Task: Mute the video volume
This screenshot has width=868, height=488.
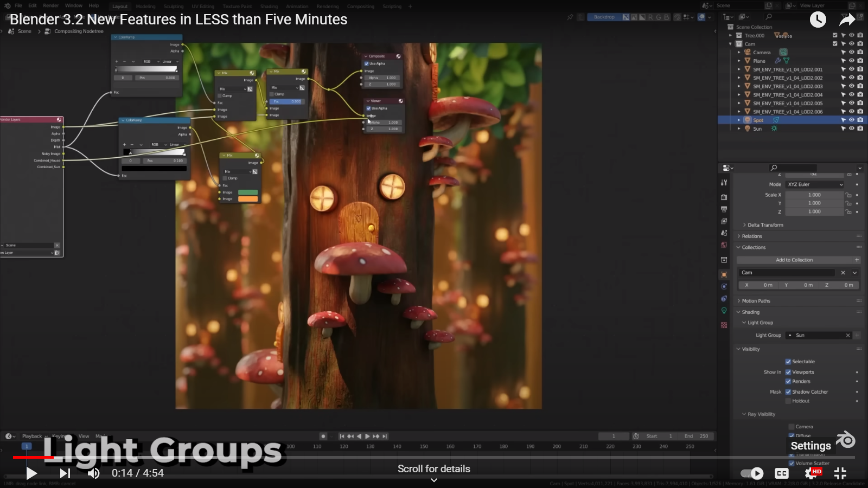Action: pos(94,473)
